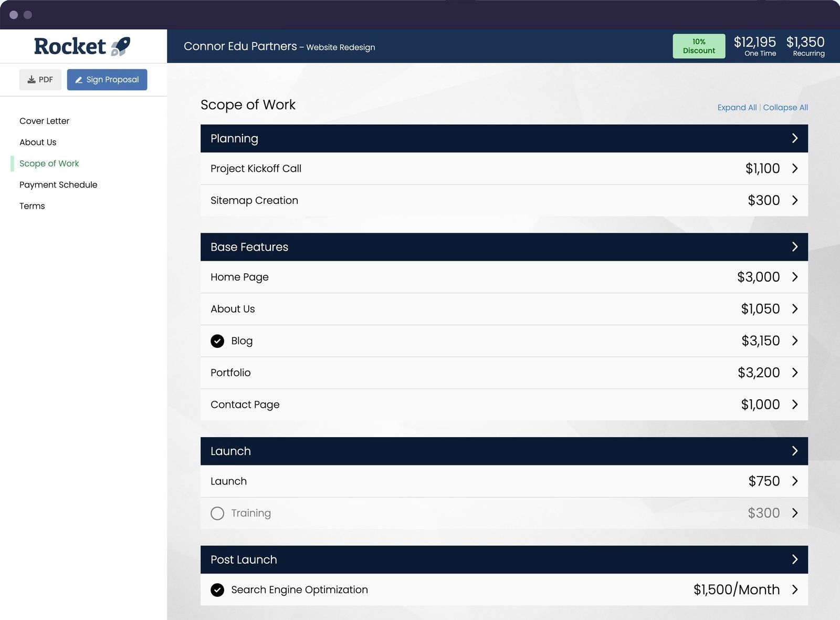Deselect the Blog optional feature checkmark
The height and width of the screenshot is (620, 840).
click(217, 341)
